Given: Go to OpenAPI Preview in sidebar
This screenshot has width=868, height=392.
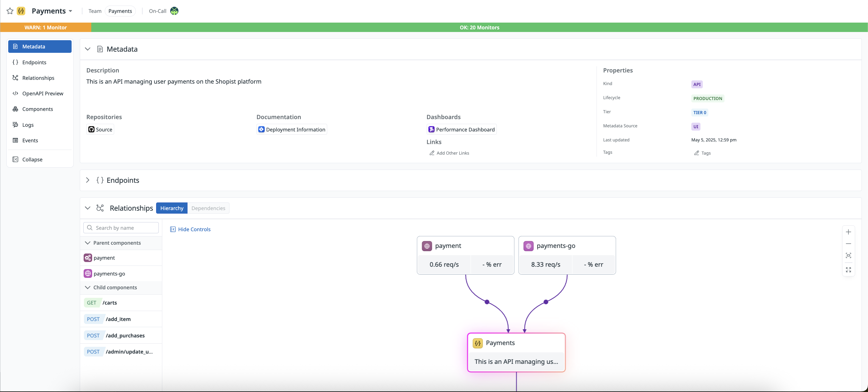Looking at the screenshot, I should point(43,93).
